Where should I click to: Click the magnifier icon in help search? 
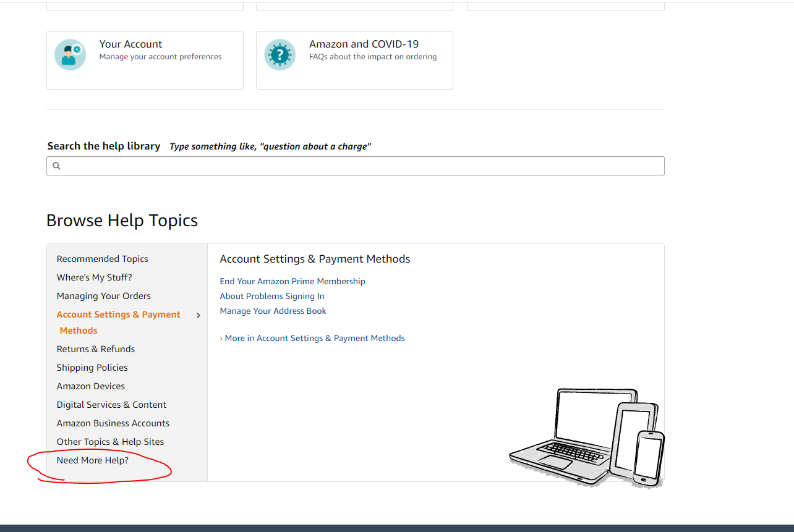click(x=56, y=166)
